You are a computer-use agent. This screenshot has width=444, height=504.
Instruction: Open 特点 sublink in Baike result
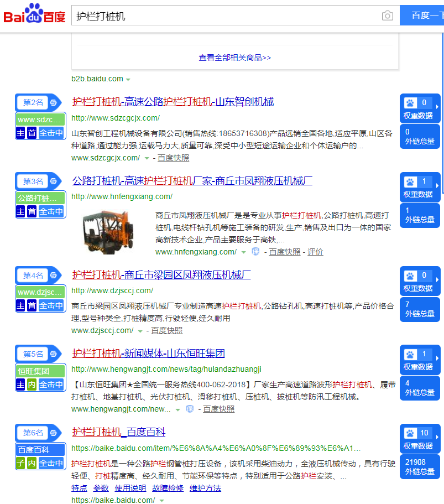(80, 489)
